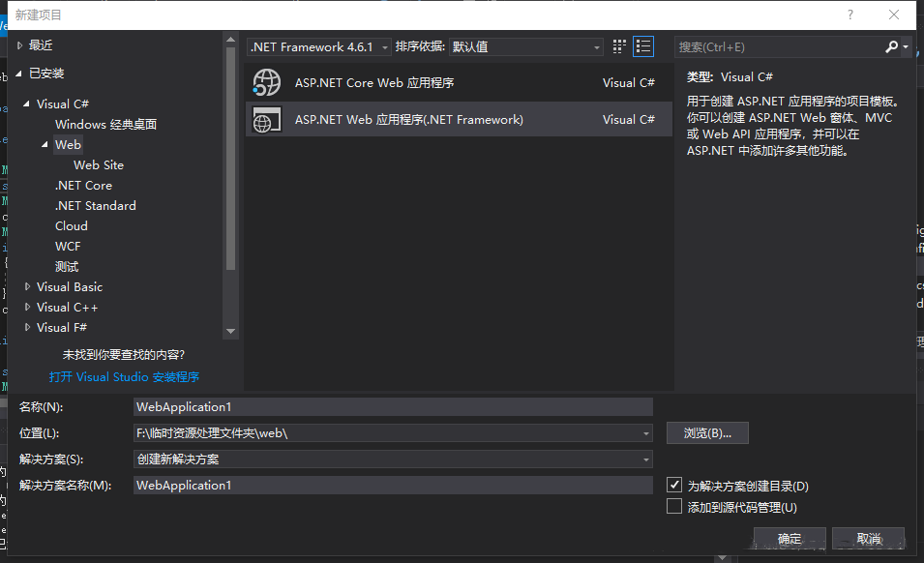Image resolution: width=924 pixels, height=563 pixels.
Task: Click the 解决方案名称 input field
Action: (393, 486)
